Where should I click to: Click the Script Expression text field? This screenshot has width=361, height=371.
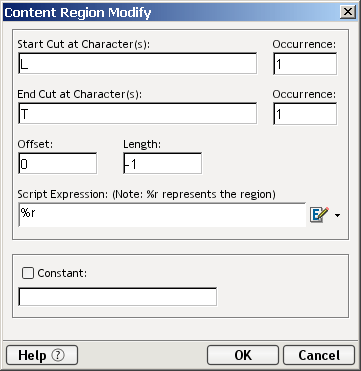(162, 215)
